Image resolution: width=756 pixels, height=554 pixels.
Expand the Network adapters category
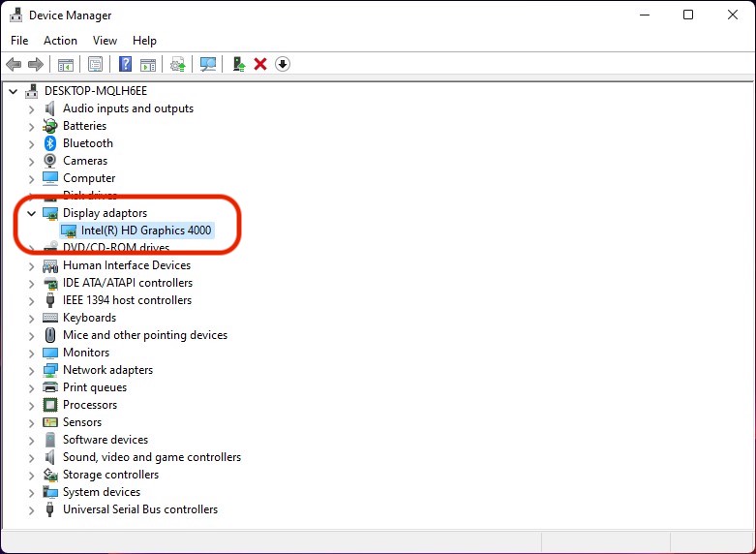point(31,370)
